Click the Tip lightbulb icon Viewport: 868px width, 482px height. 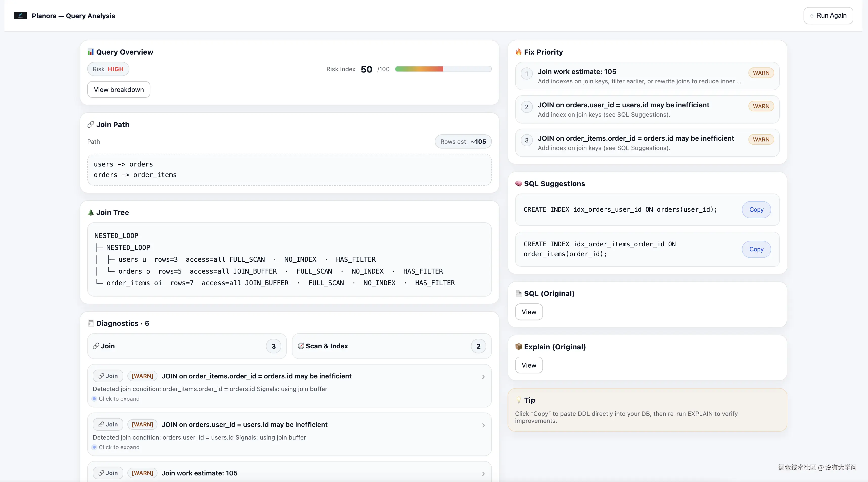[x=519, y=400]
